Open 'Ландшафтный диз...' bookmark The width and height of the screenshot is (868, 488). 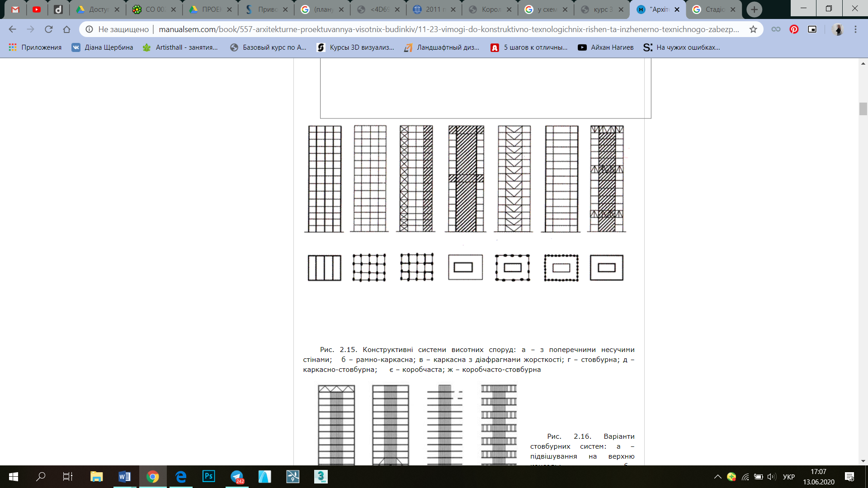pyautogui.click(x=442, y=47)
